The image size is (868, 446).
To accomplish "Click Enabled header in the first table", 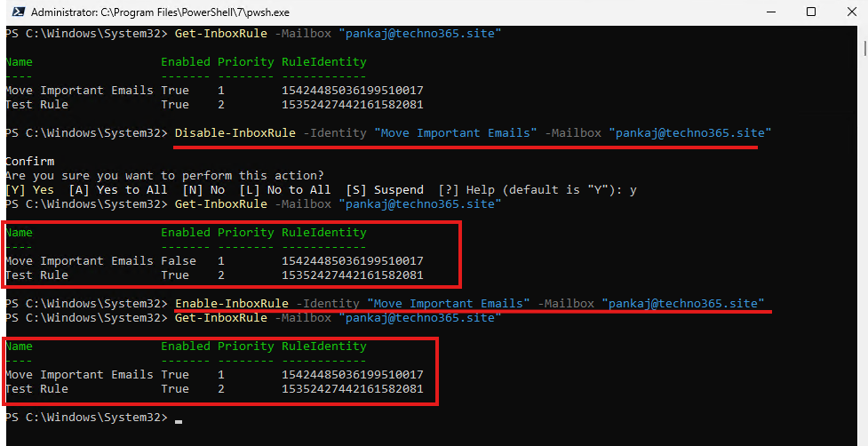I will click(186, 62).
